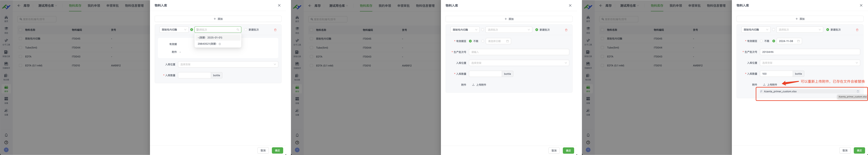Image resolution: width=868 pixels, height=155 pixels.
Task: Click calendar icon in the empty 请选择日期 field
Action: tap(508, 41)
